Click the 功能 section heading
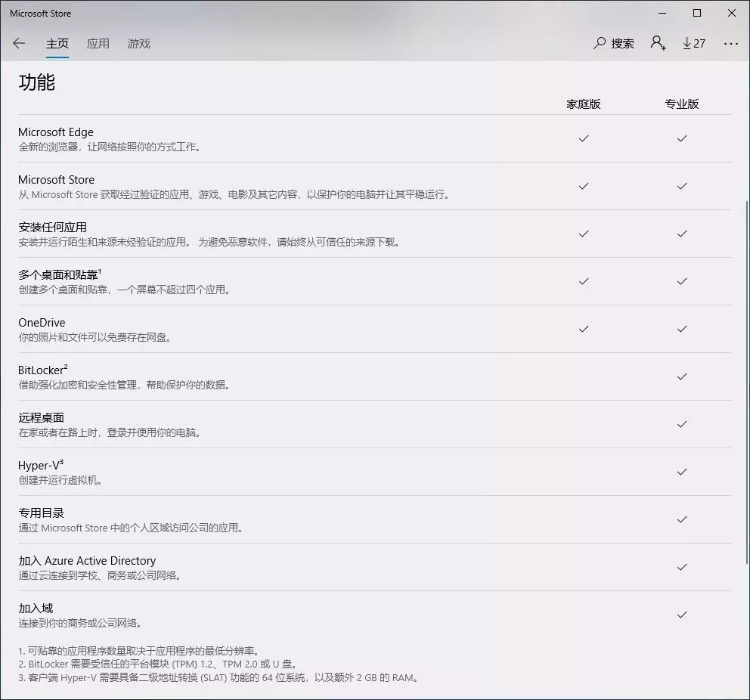Viewport: 750px width, 700px height. 37,82
